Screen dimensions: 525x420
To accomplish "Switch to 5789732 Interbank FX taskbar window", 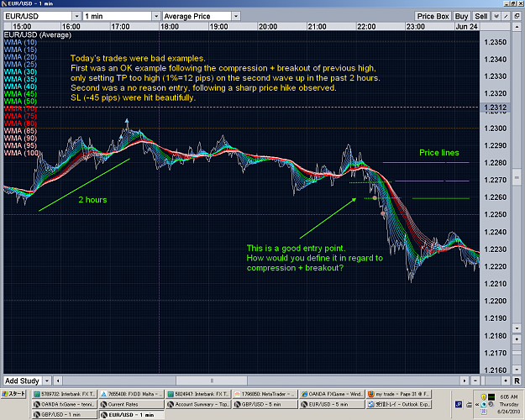I will [66, 394].
